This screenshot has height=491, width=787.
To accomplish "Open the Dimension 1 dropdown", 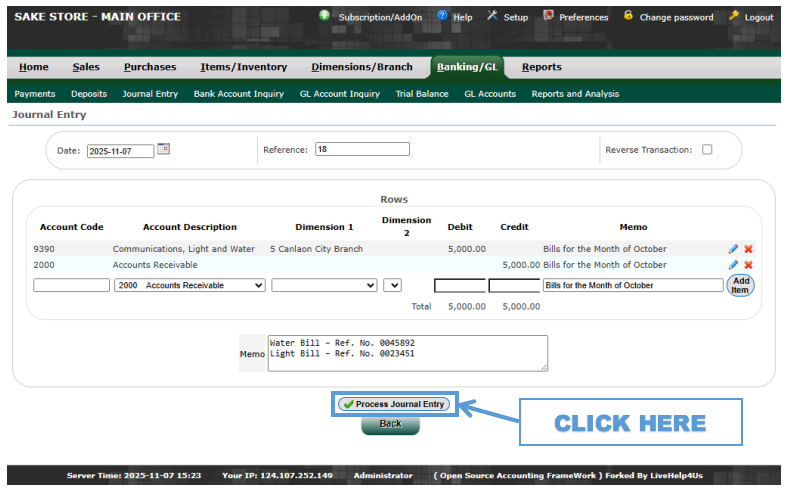I will click(x=324, y=285).
